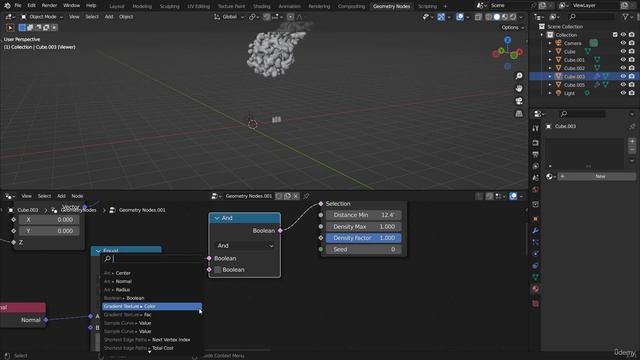This screenshot has width=640, height=360.
Task: Open Object Constraints properties tab
Action: [535, 266]
